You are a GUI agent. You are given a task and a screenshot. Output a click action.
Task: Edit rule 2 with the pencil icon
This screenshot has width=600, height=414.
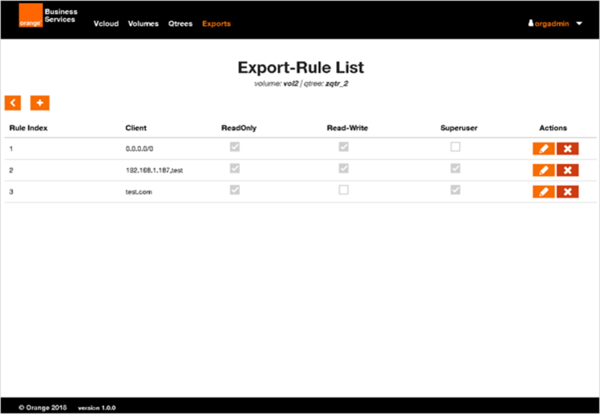542,170
